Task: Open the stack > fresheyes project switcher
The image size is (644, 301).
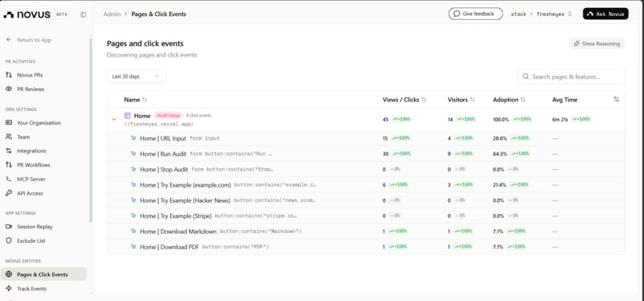Action: 541,14
